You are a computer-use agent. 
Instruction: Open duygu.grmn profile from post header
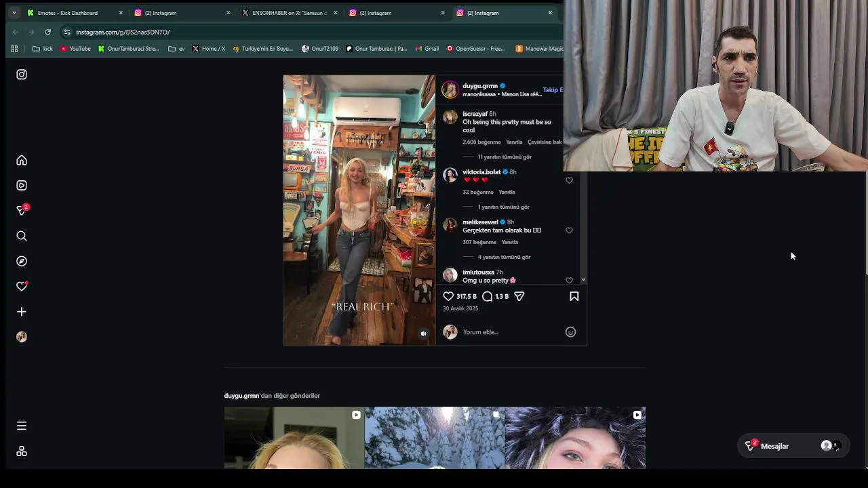pos(480,86)
